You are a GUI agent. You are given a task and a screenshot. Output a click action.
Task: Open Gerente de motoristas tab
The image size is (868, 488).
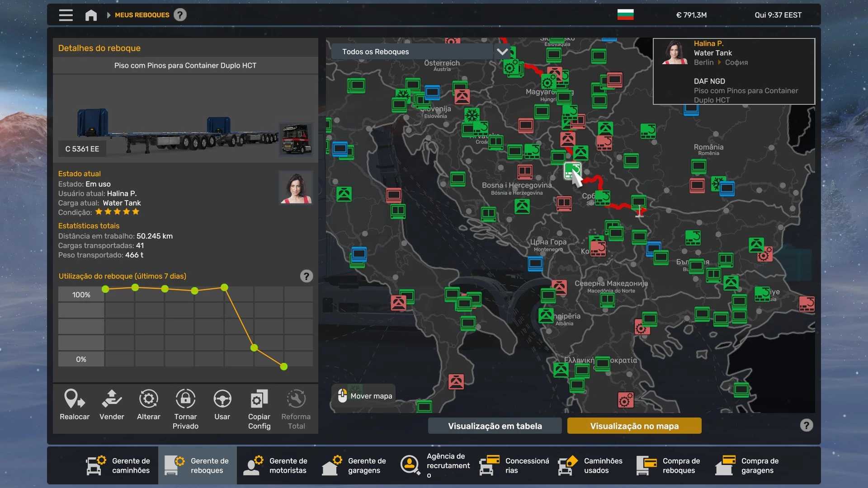click(x=276, y=465)
